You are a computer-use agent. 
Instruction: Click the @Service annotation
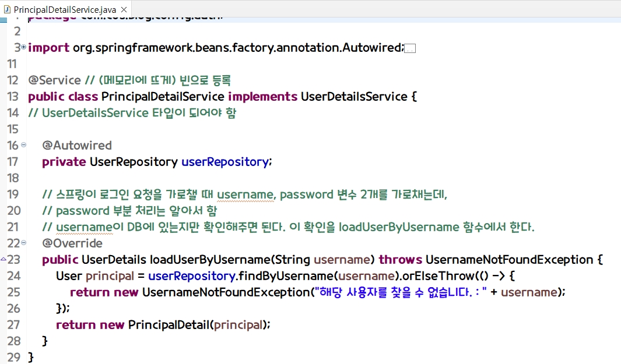pyautogui.click(x=55, y=80)
